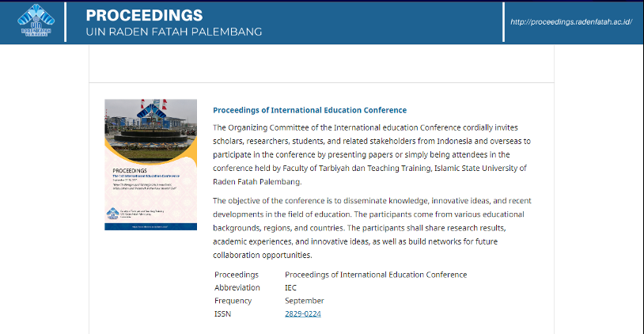Click the Frequency row label

point(233,301)
